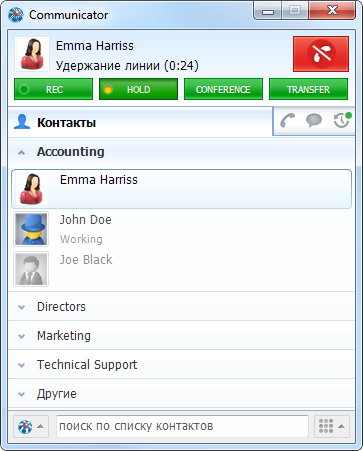Click the Удержание линии call status text
The height and width of the screenshot is (451, 363).
127,66
